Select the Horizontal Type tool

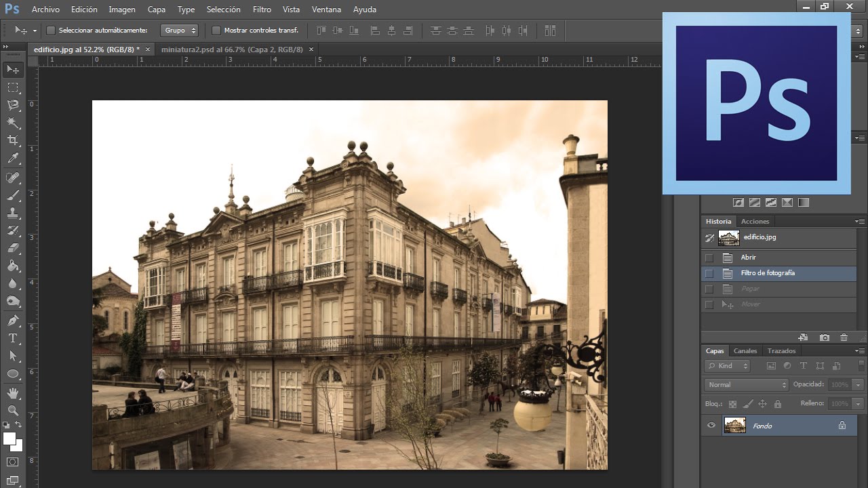[13, 338]
